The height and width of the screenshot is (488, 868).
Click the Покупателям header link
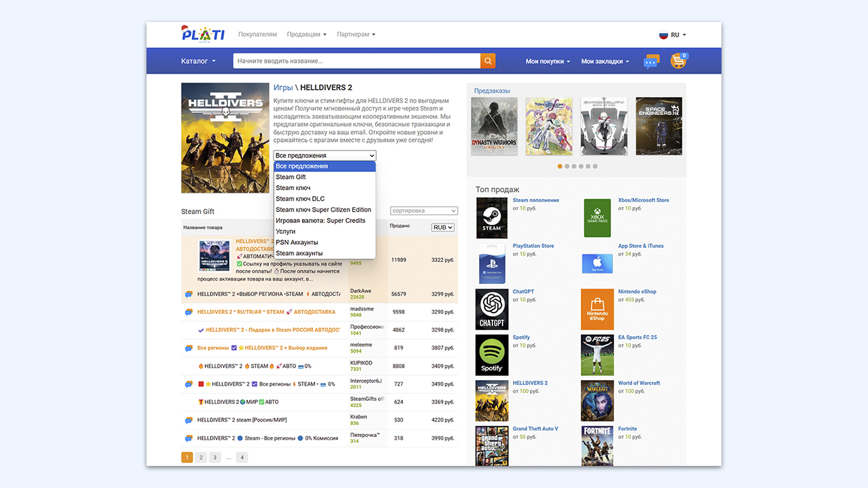[257, 34]
